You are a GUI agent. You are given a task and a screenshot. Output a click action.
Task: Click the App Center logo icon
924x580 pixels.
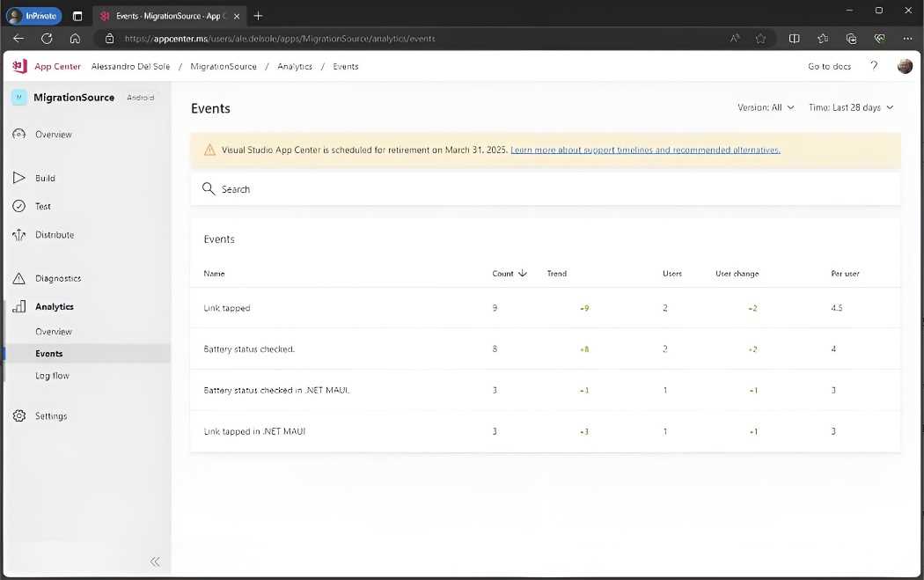click(18, 66)
